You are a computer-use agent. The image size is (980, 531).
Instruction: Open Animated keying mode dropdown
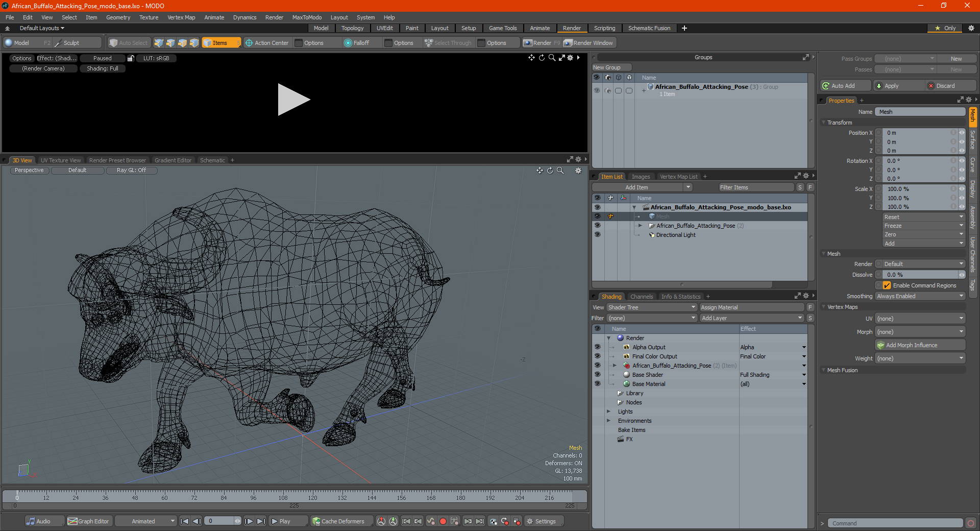click(x=145, y=521)
